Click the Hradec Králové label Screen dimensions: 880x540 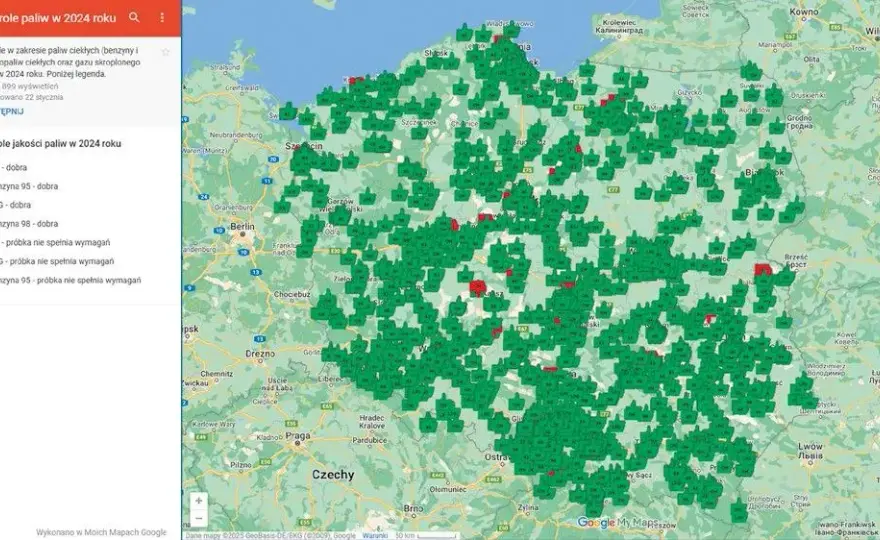click(372, 422)
